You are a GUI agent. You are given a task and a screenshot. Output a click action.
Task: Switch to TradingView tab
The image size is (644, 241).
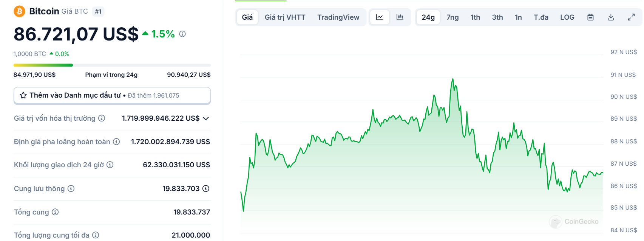click(x=338, y=17)
